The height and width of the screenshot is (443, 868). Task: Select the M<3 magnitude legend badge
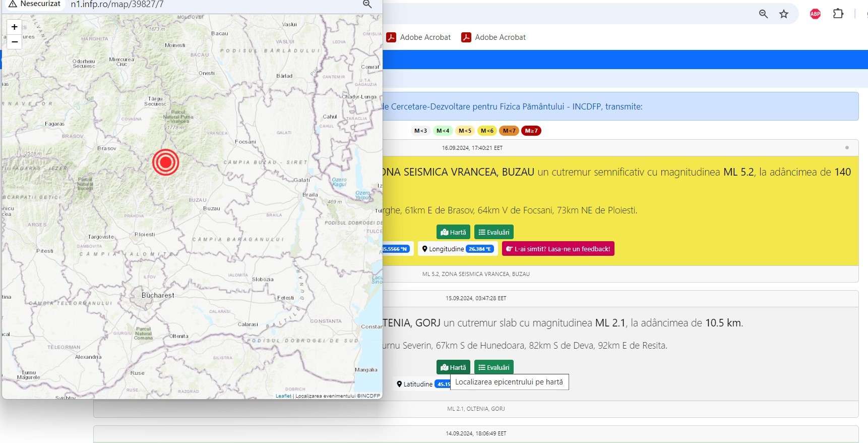click(420, 131)
